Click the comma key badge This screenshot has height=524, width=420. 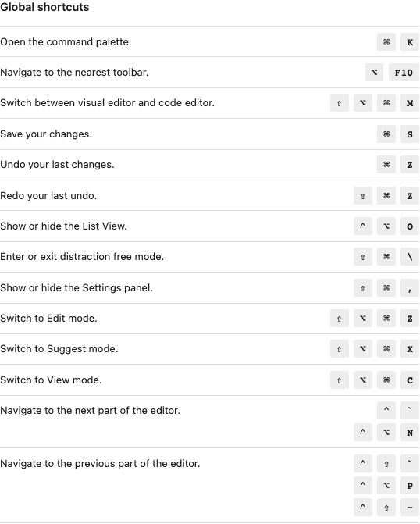410,287
